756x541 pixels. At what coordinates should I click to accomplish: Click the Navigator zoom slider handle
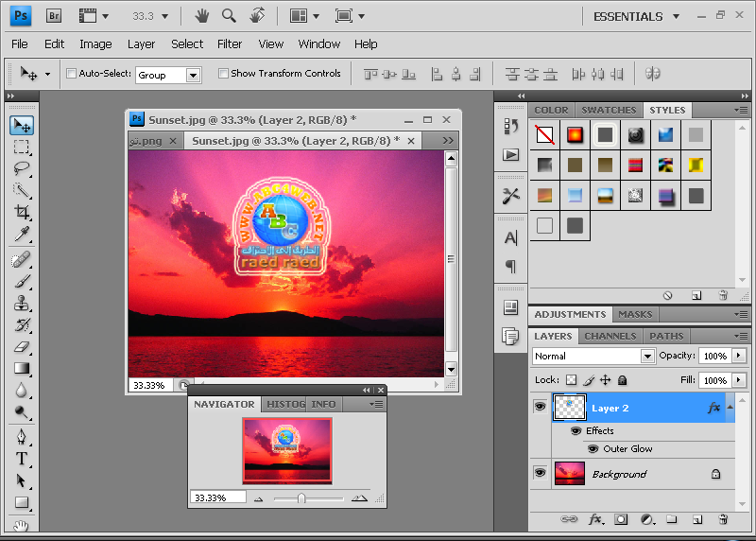tap(301, 498)
